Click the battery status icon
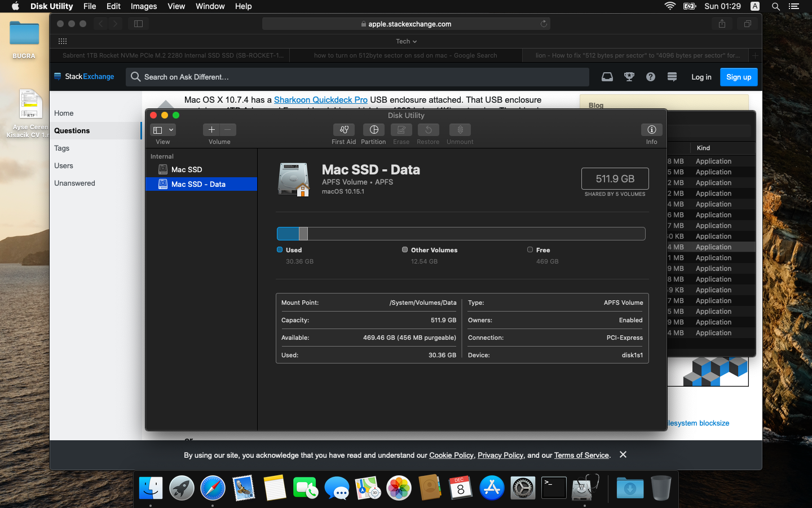The height and width of the screenshot is (508, 812). point(690,6)
